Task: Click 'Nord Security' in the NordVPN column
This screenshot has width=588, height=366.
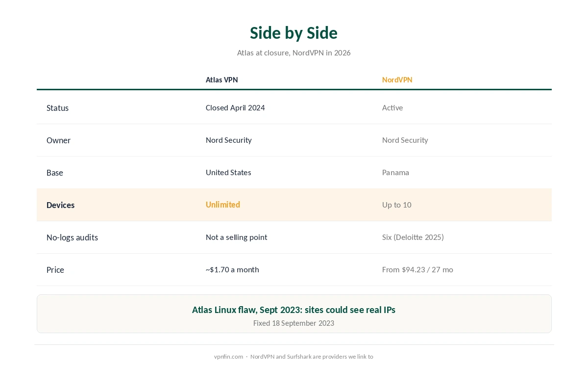Action: (x=405, y=140)
